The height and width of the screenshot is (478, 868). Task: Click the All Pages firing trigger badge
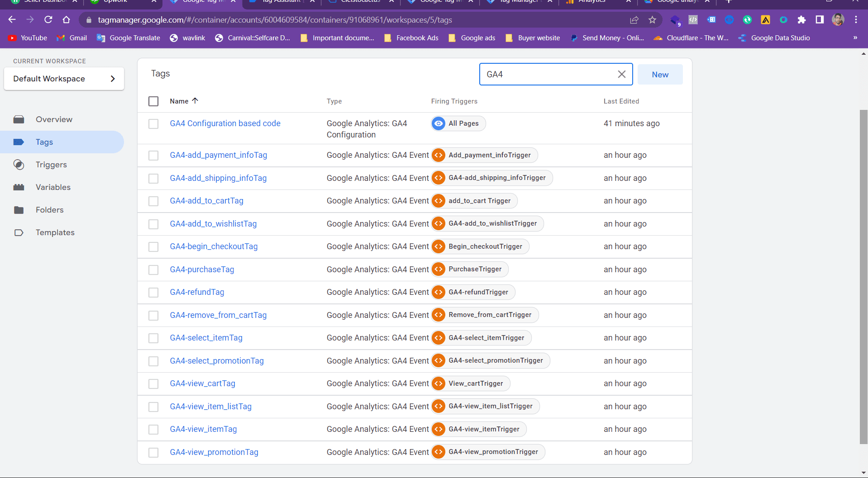pyautogui.click(x=458, y=123)
